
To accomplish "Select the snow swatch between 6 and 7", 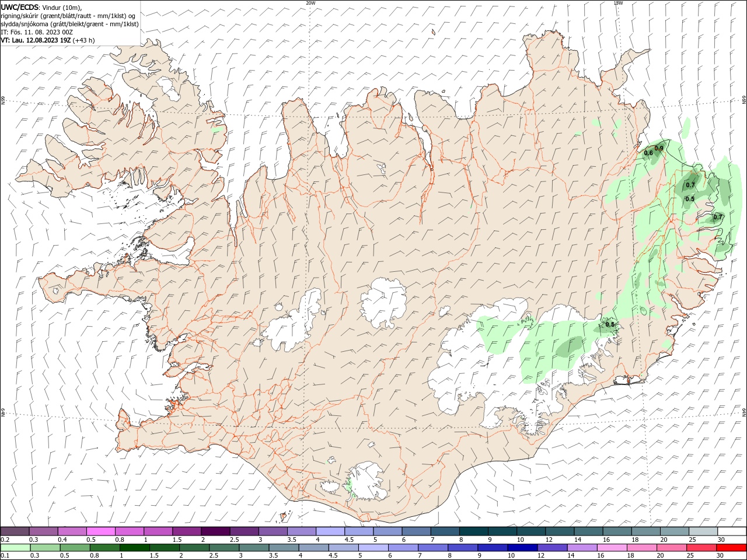I will (x=416, y=531).
